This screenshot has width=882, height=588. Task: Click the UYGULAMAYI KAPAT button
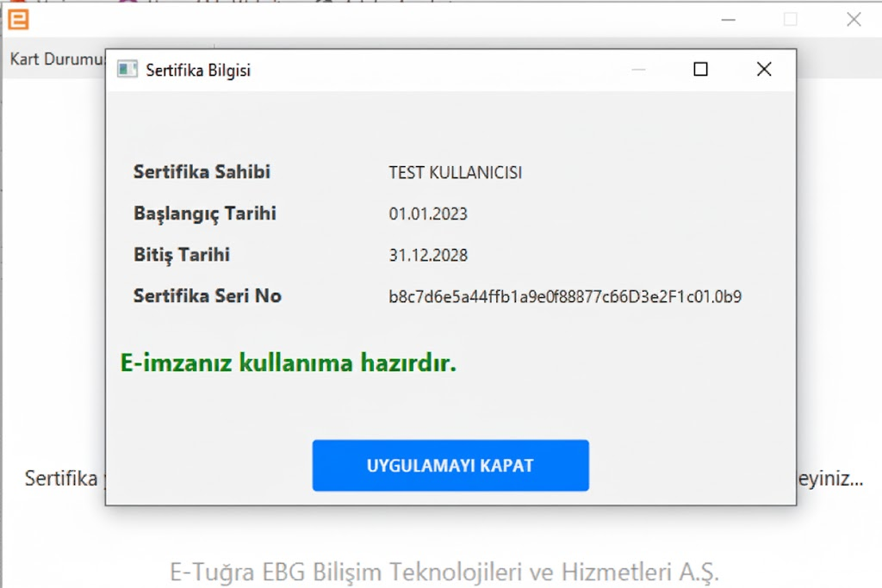click(x=450, y=466)
